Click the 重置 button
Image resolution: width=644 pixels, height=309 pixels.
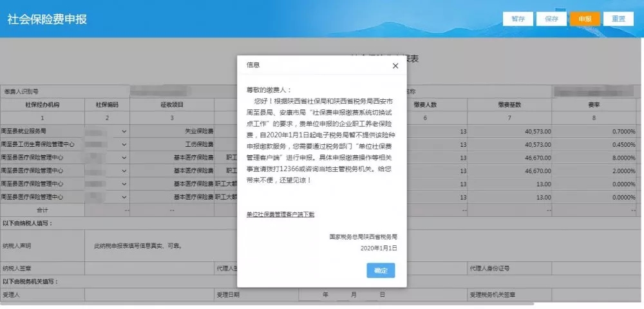click(x=618, y=19)
